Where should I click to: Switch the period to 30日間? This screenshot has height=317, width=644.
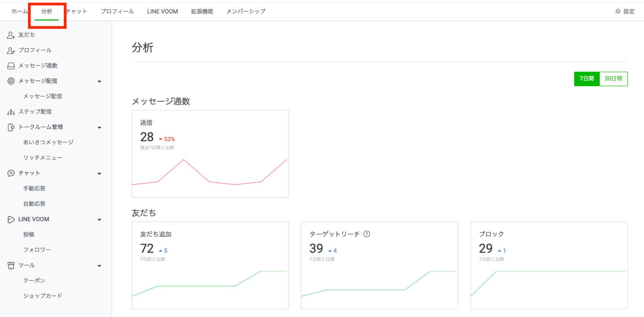(x=613, y=79)
